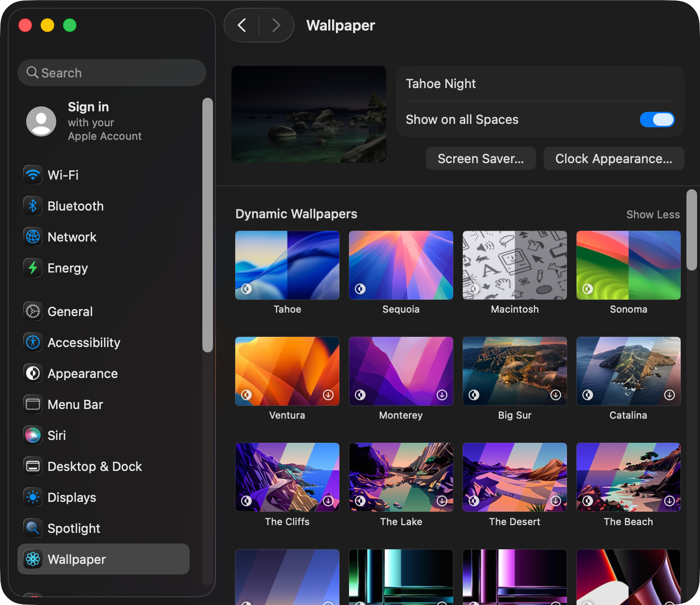Click the download icon on Ventura wallpaper
Viewport: 700px width, 605px height.
coord(328,395)
